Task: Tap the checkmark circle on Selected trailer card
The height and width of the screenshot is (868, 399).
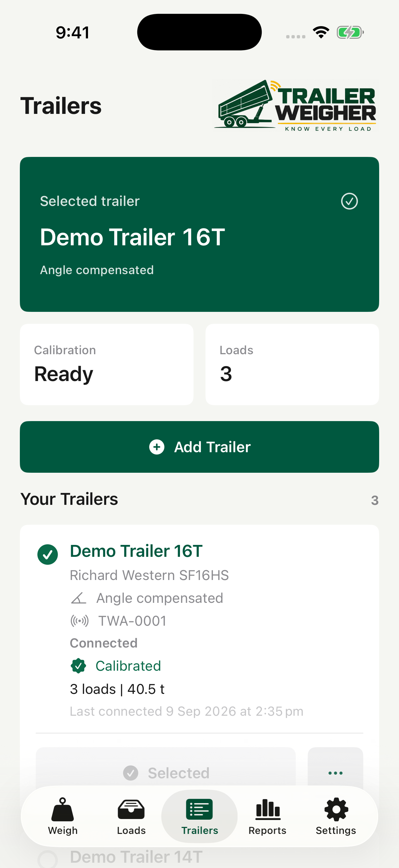Action: [349, 201]
